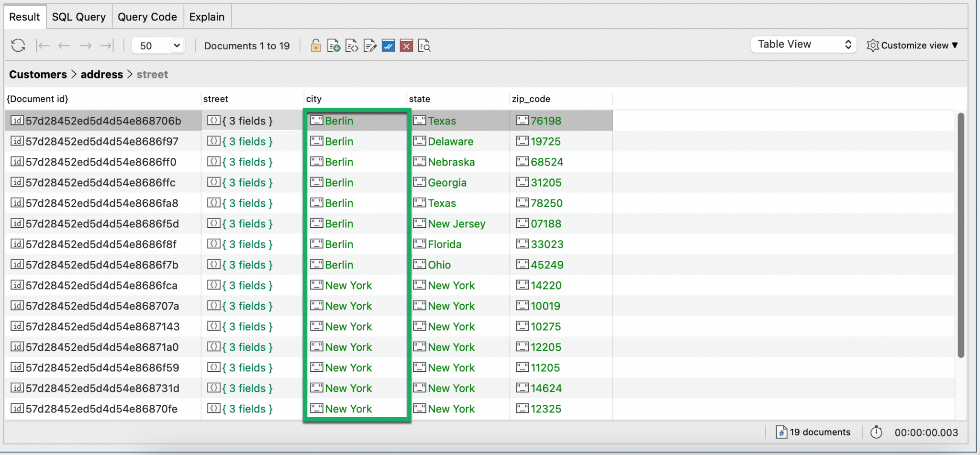The height and width of the screenshot is (455, 980).
Task: Click the red delete document icon
Action: coord(406,45)
